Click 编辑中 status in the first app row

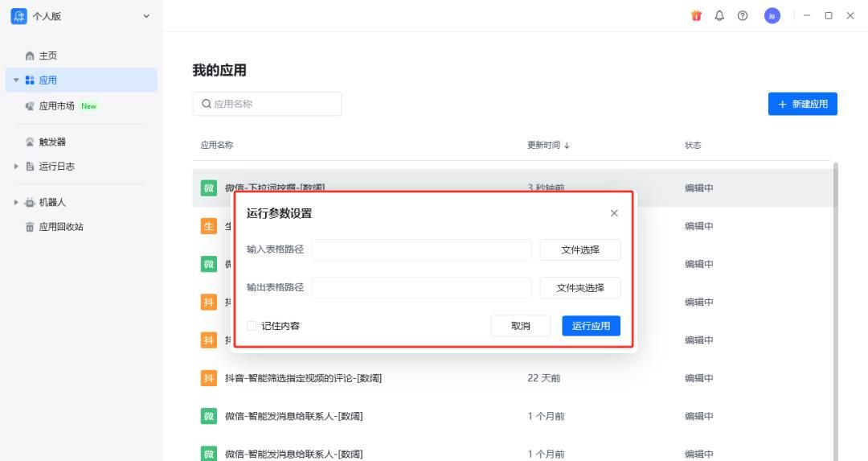(698, 187)
